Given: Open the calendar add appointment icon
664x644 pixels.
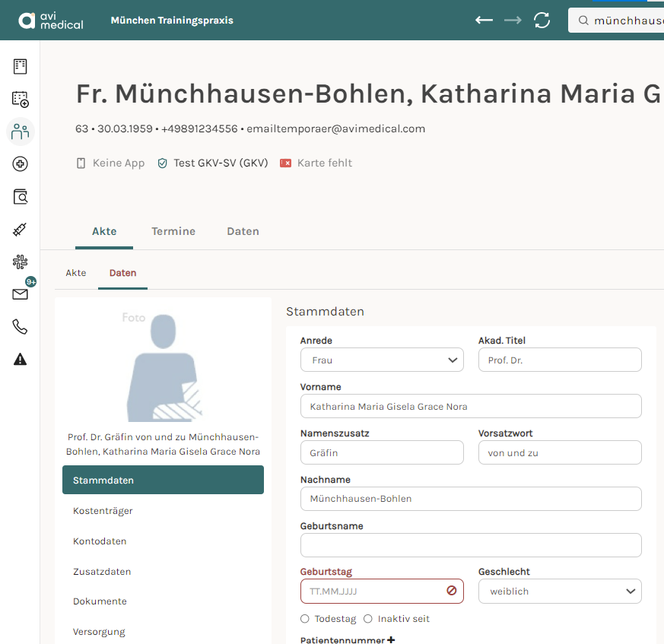Looking at the screenshot, I should point(20,99).
